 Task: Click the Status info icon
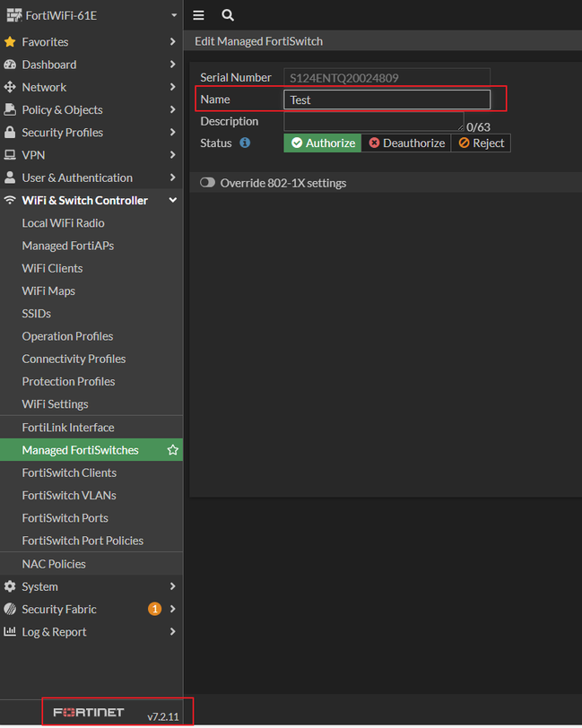click(245, 143)
